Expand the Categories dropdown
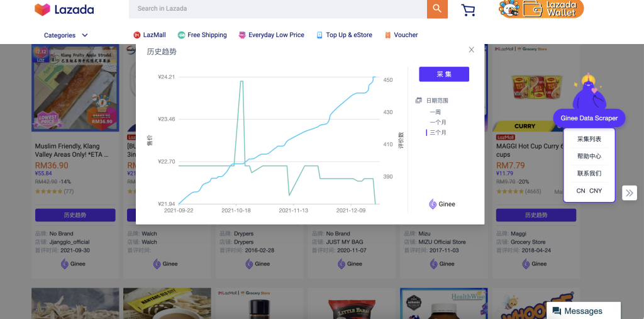The image size is (644, 319). (x=65, y=35)
